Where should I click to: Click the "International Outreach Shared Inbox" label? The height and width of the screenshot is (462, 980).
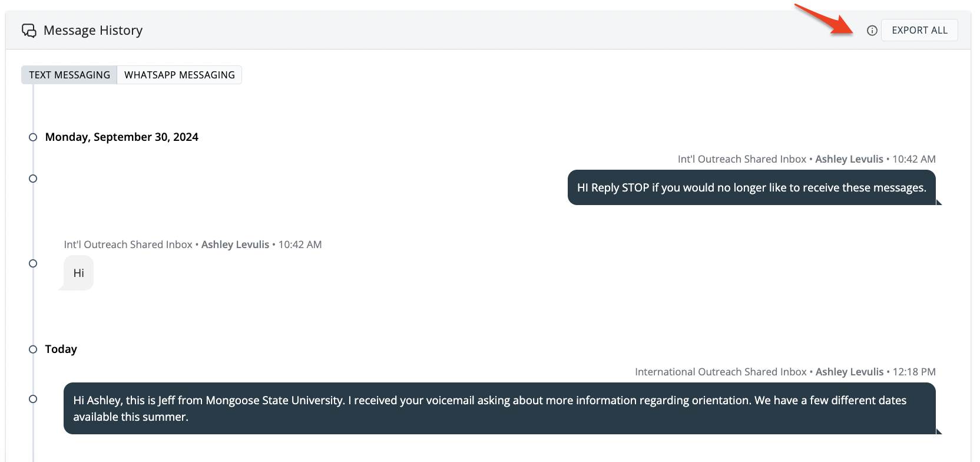tap(720, 372)
